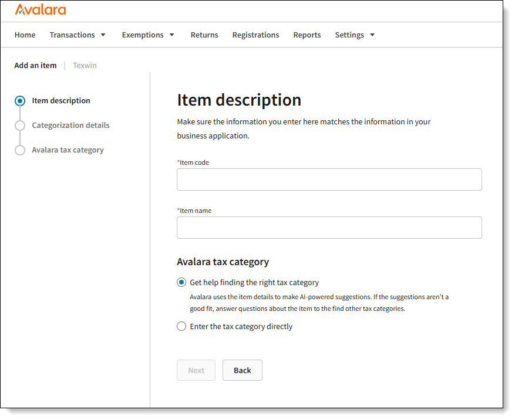Click the Avalara tax category step label
Viewport: 515px width, 420px height.
68,150
